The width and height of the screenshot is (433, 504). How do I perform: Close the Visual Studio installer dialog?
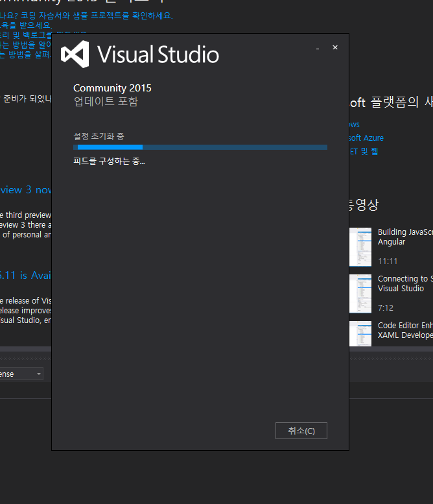[x=335, y=47]
